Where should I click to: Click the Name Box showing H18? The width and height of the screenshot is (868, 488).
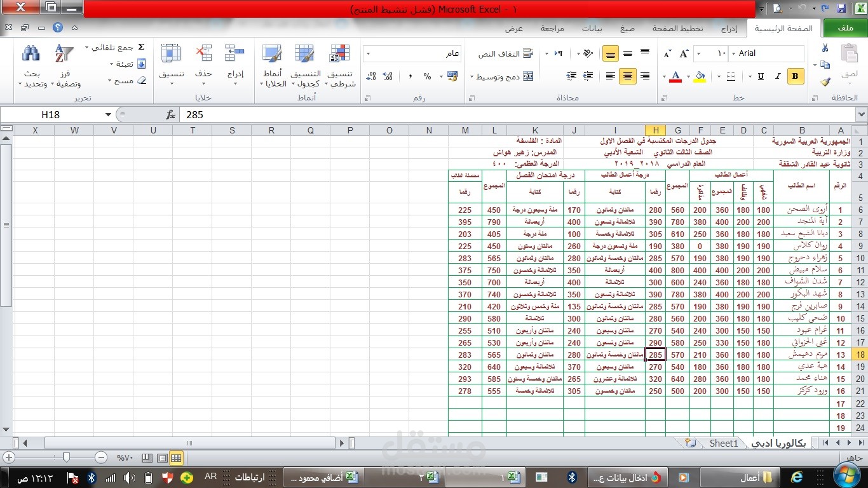[51, 114]
